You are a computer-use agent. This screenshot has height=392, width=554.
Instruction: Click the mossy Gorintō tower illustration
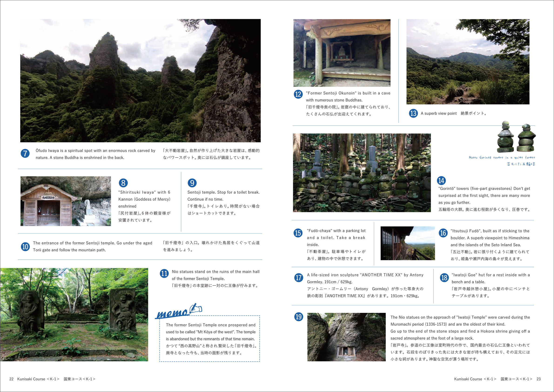click(x=516, y=137)
